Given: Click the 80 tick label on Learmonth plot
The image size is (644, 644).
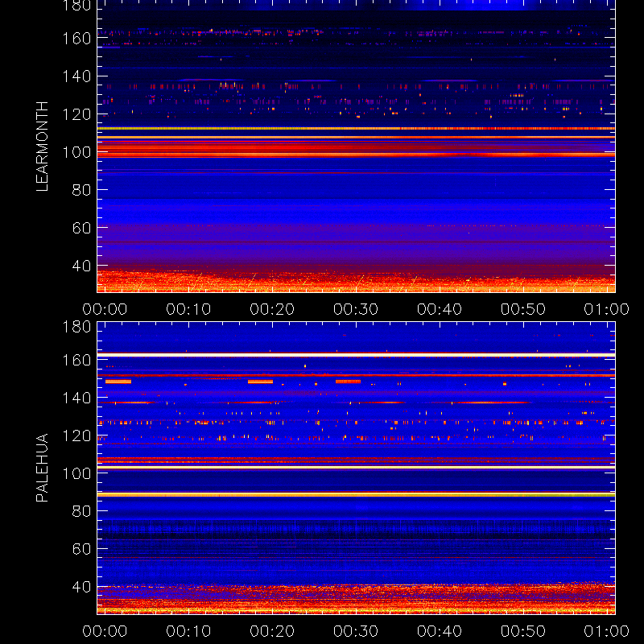Looking at the screenshot, I should pyautogui.click(x=81, y=190).
